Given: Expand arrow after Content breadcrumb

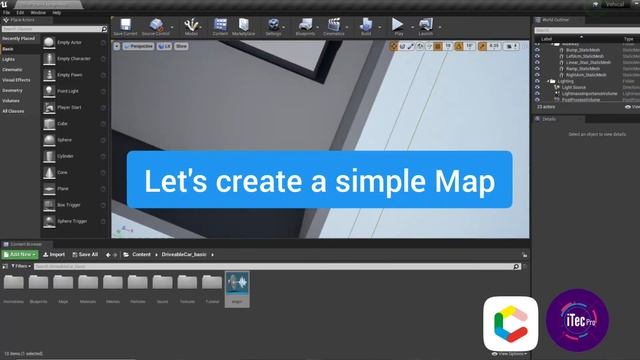Looking at the screenshot, I should tap(156, 255).
